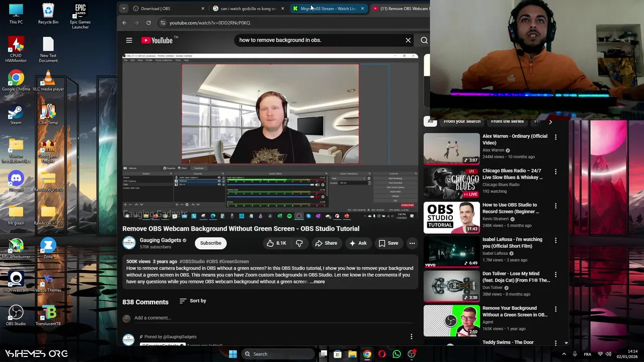Open menu for Remove Your Background video

tap(555, 309)
